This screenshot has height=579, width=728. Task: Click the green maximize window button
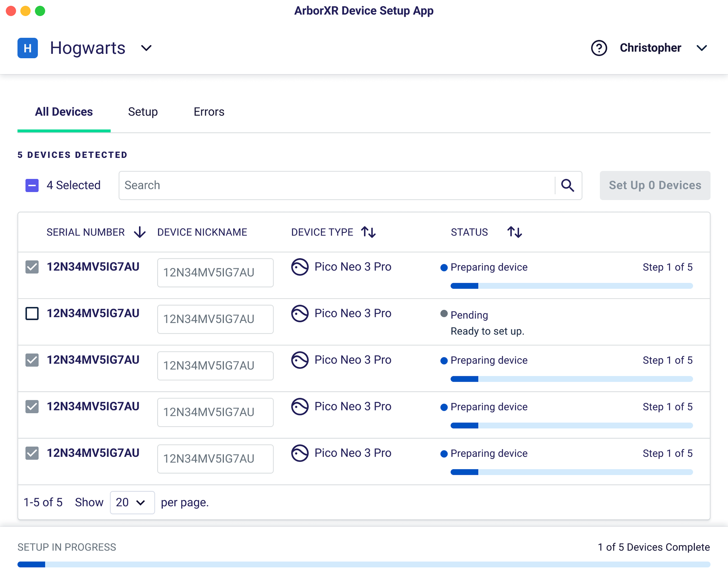point(40,11)
